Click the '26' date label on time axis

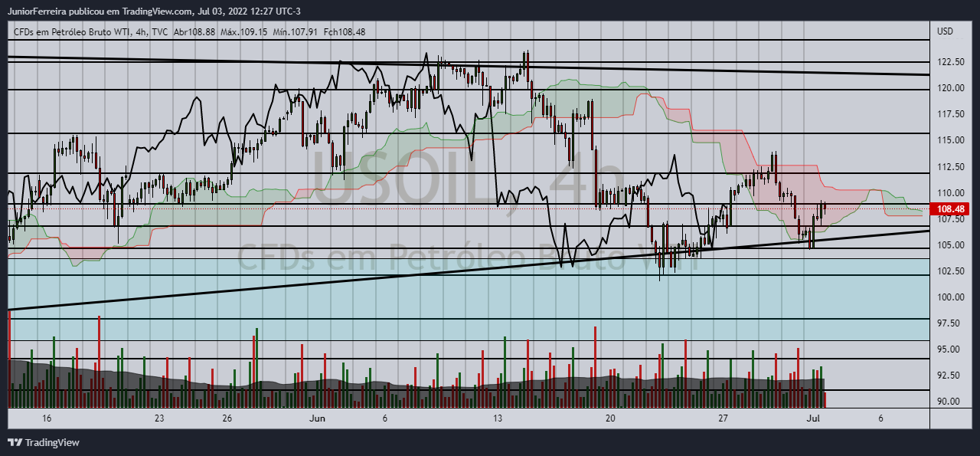tap(227, 418)
